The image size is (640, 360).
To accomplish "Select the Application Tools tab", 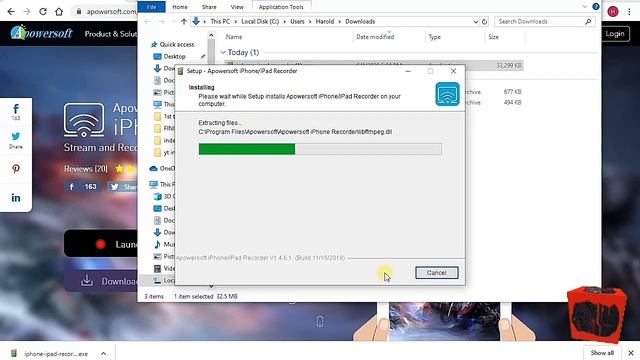I will pos(281,7).
